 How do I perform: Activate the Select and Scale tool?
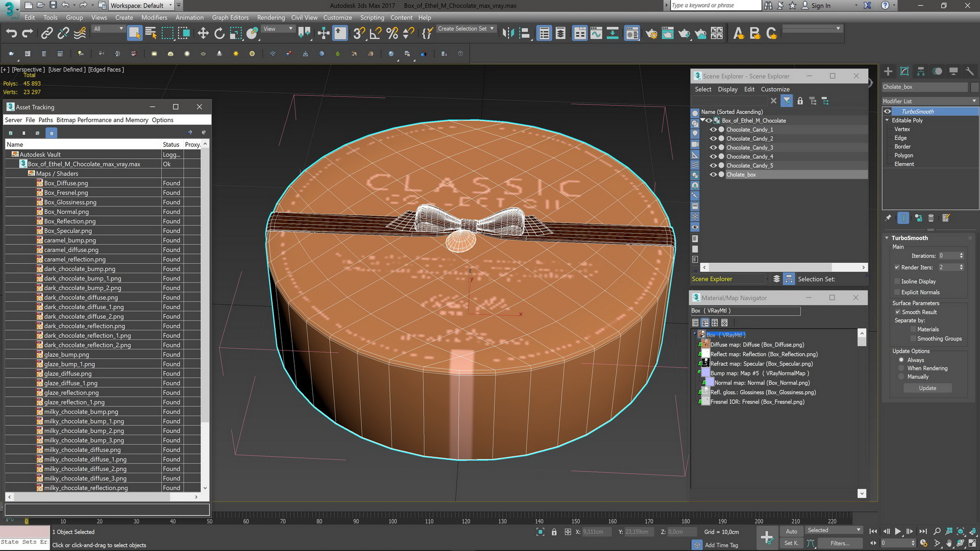point(236,34)
